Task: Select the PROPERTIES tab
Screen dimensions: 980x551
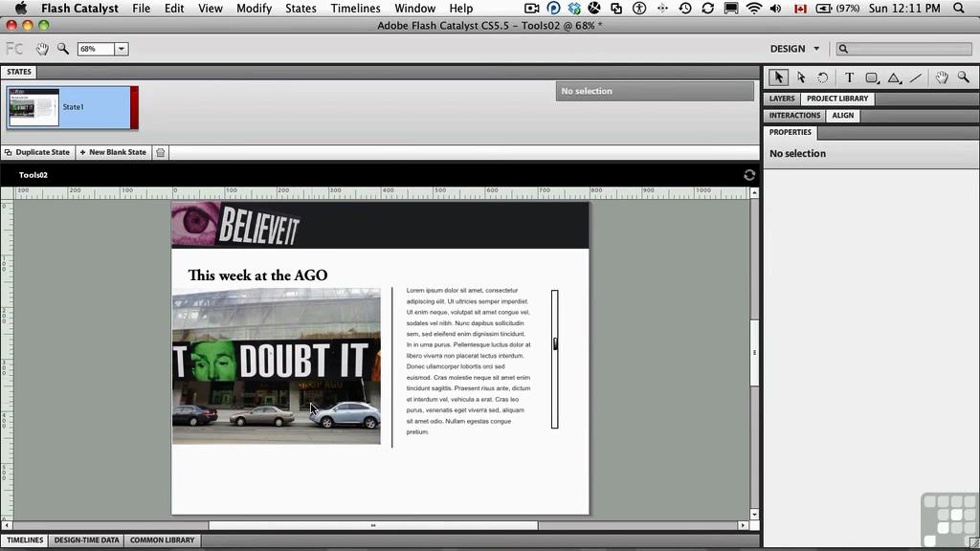Action: tap(790, 132)
